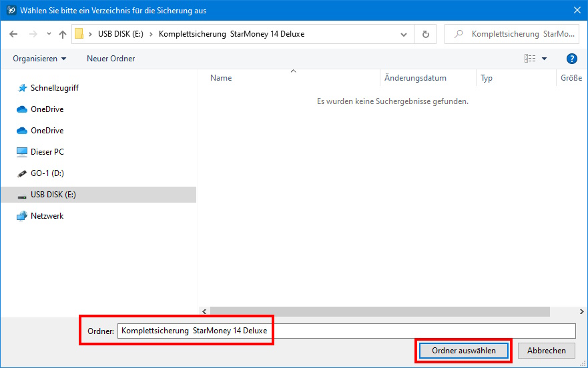Select Dieser PC in navigation pane
Image resolution: width=588 pixels, height=368 pixels.
pos(47,152)
